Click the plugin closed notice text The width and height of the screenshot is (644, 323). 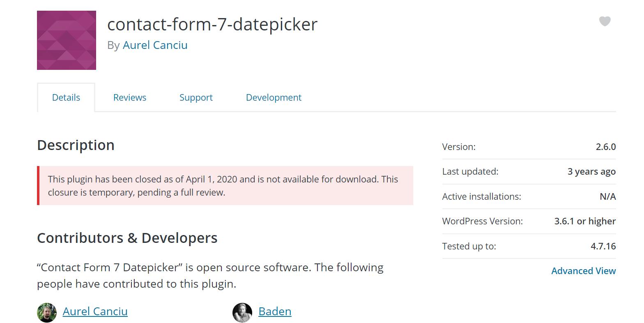coord(223,185)
